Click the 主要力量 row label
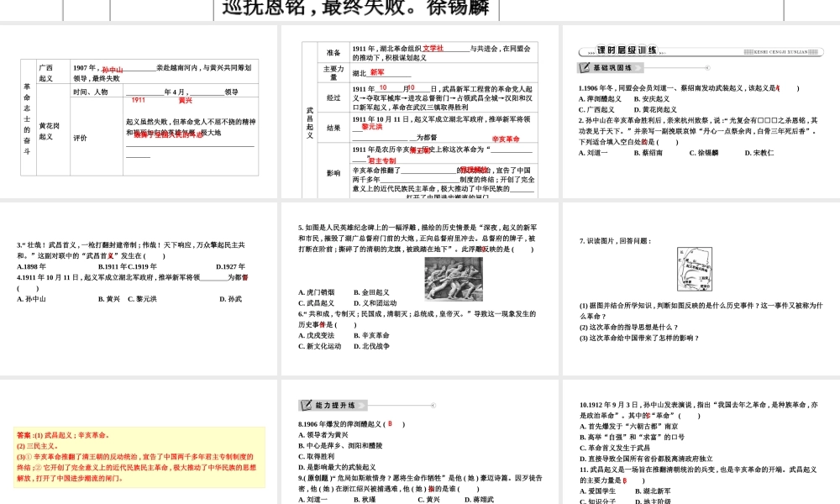The width and height of the screenshot is (840, 504). click(333, 73)
